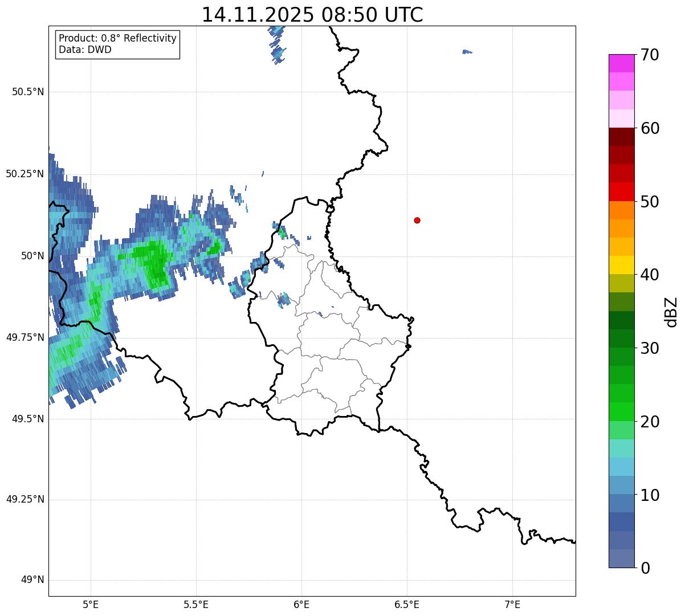685x616 pixels.
Task: Click the colorbar label "dBZ"
Action: click(x=671, y=312)
